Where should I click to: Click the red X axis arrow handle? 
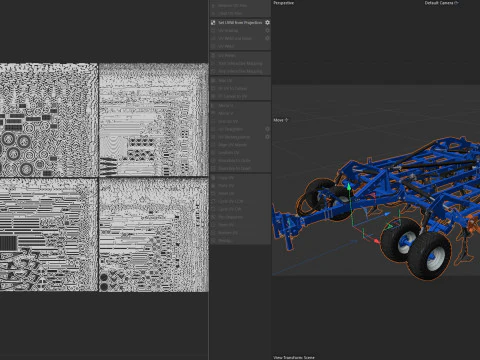376,240
